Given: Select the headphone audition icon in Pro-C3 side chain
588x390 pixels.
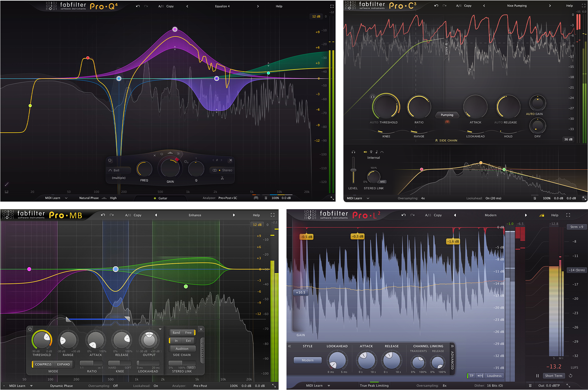Looking at the screenshot, I should pyautogui.click(x=353, y=152).
